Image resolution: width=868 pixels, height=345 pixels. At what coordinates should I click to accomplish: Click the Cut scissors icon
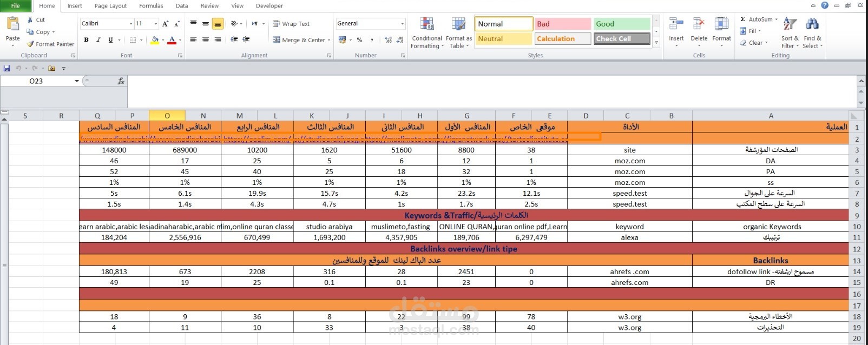coord(30,19)
